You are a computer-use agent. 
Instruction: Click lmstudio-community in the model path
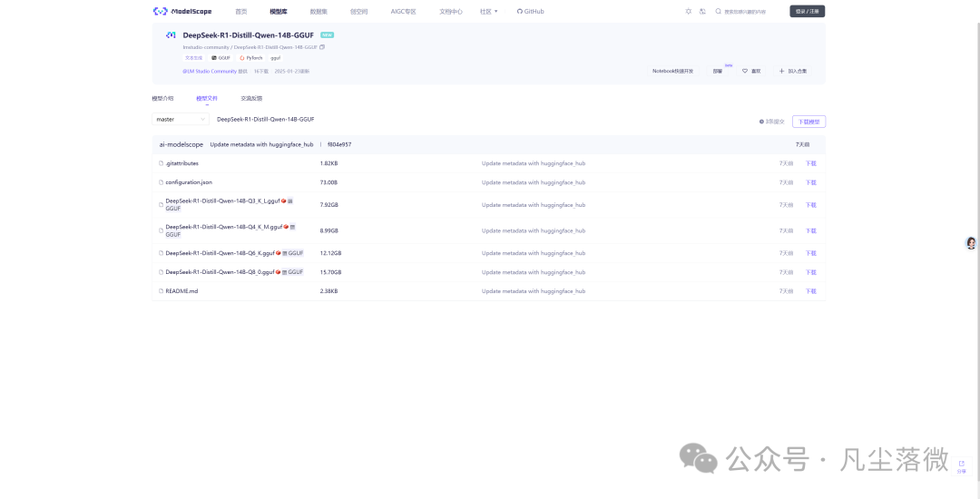[x=206, y=47]
